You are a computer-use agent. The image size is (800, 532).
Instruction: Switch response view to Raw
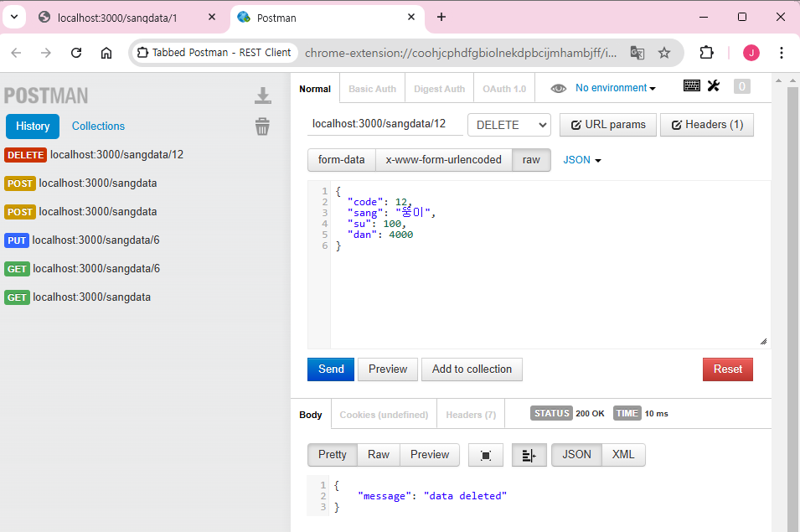[x=379, y=454]
